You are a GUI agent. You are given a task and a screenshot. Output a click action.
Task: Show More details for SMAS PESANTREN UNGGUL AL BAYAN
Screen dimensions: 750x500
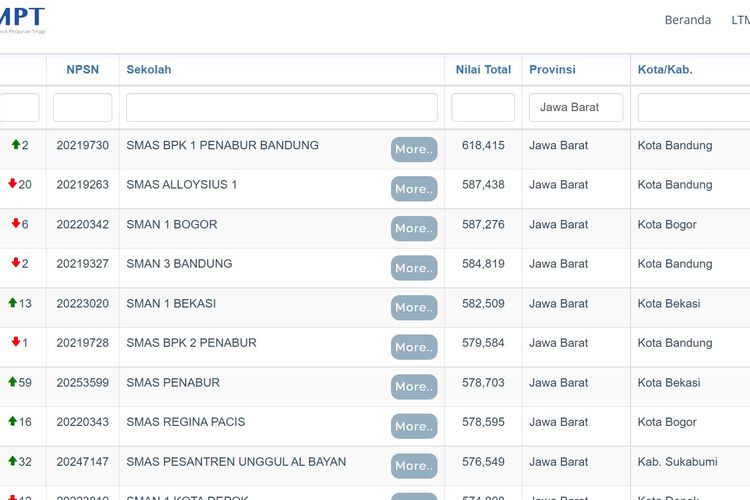[414, 465]
